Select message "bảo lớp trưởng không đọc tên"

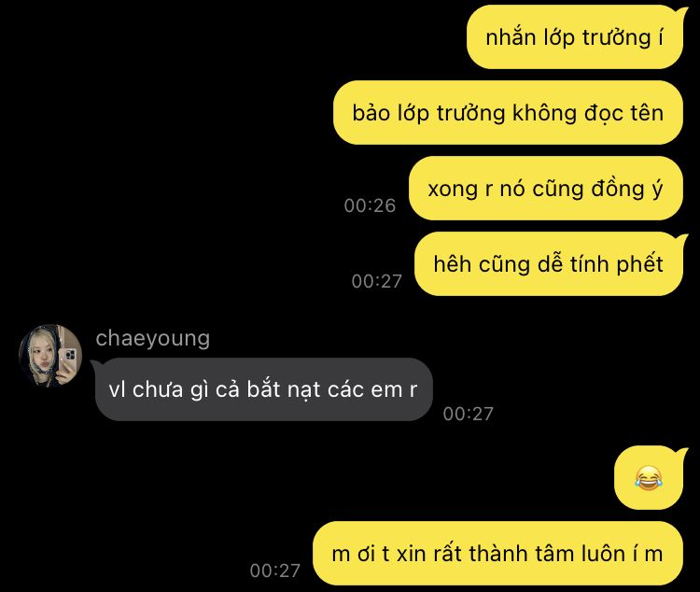508,113
